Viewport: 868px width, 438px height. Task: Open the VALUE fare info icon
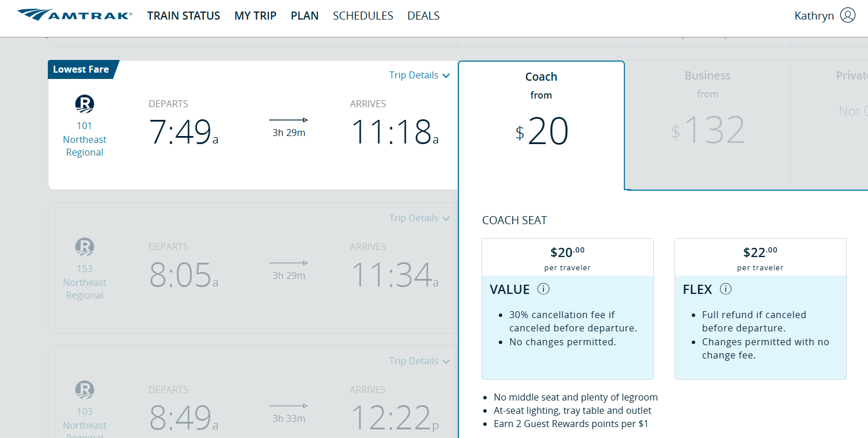click(x=543, y=289)
